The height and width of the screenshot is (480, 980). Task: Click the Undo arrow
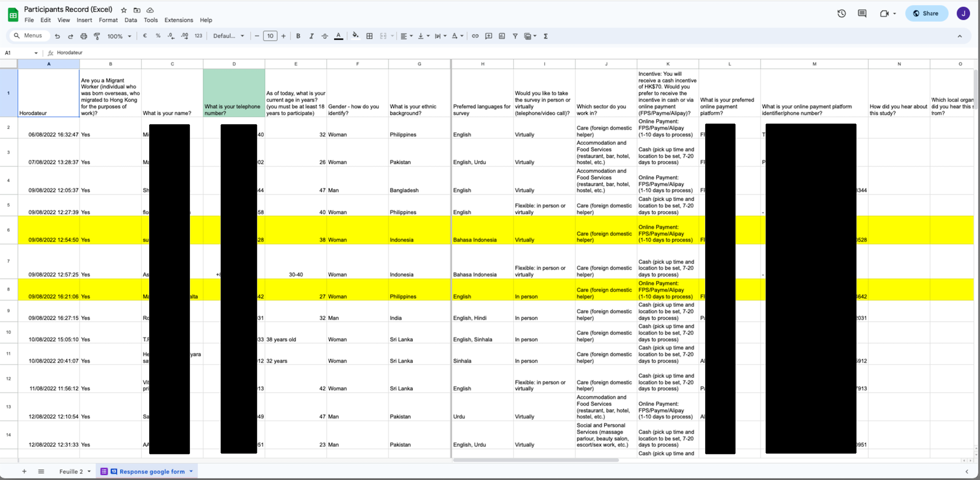click(57, 36)
